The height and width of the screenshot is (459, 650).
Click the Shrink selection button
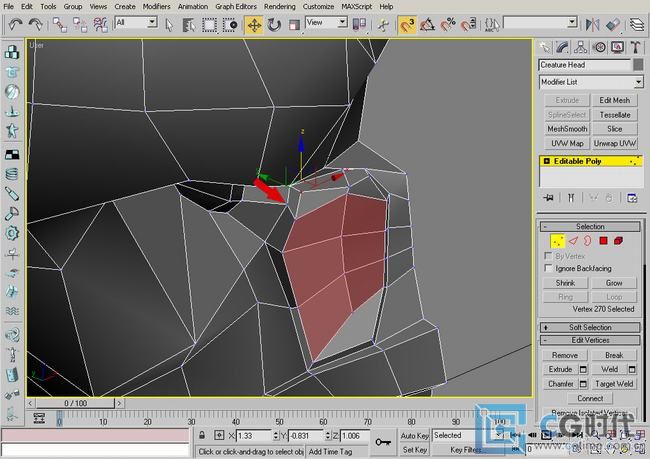point(565,283)
